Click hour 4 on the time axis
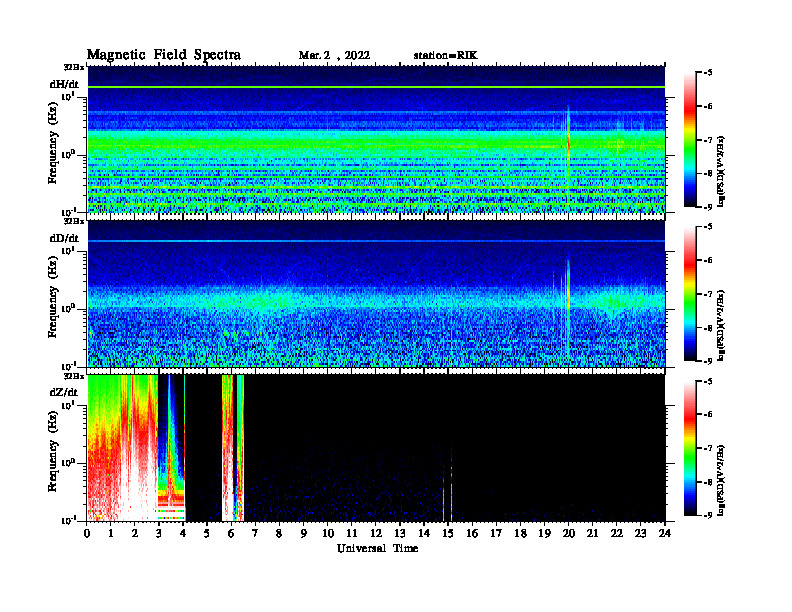Viewport: 792px width, 612px height. pos(183,533)
